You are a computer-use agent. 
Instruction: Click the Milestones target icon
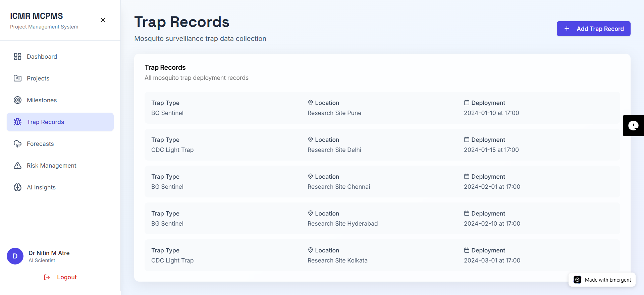click(x=17, y=100)
